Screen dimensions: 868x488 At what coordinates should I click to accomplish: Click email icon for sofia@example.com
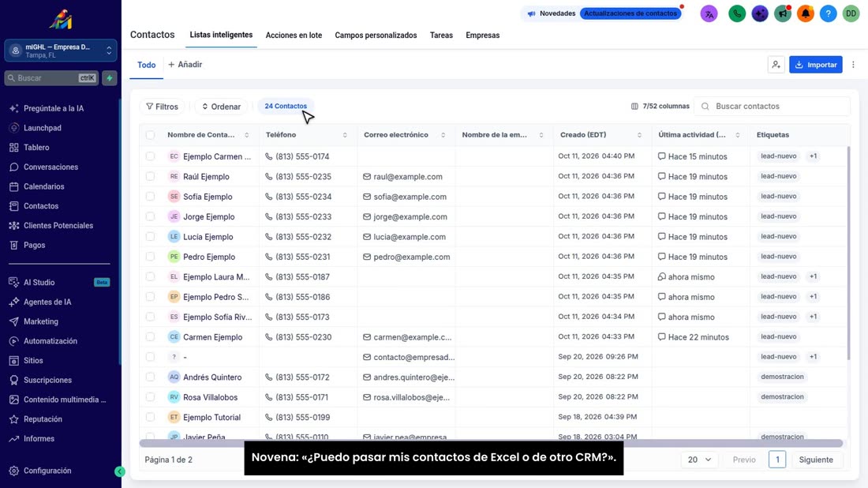(366, 197)
